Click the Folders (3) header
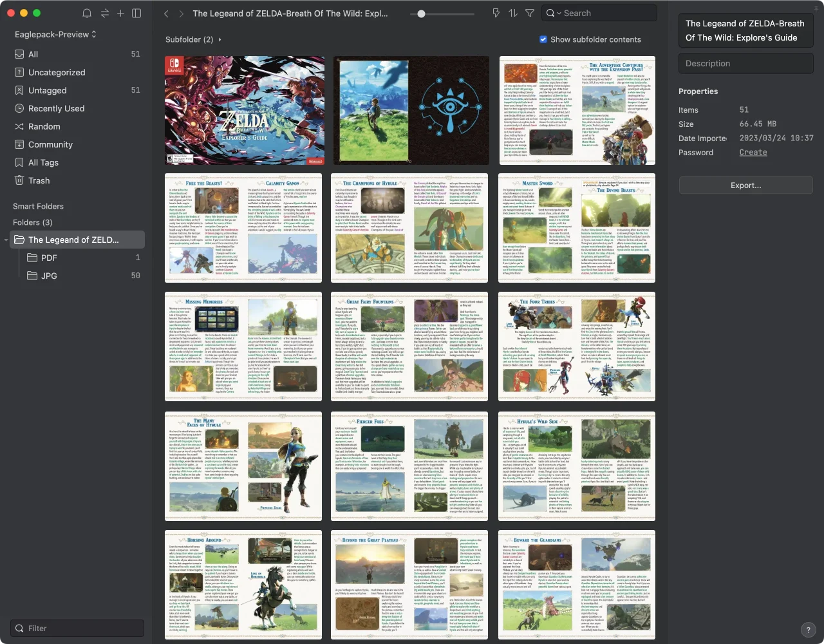The height and width of the screenshot is (644, 824). click(33, 222)
